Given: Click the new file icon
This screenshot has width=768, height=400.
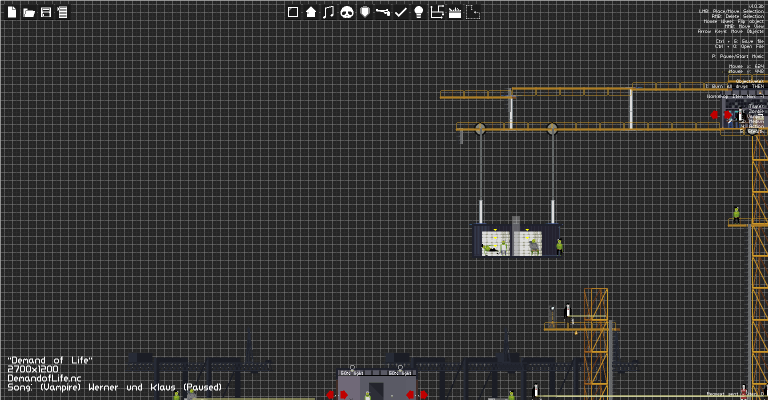Looking at the screenshot, I should [12, 12].
